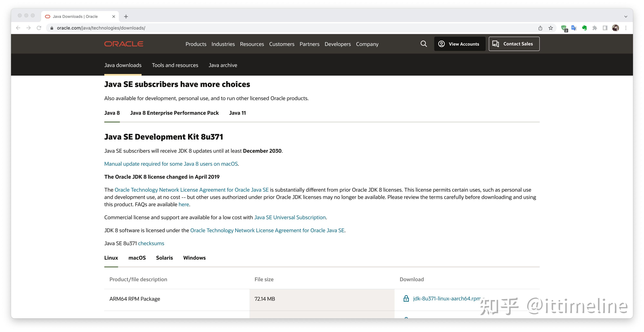Open the Google Translate extension icon
The image size is (644, 332).
[x=574, y=28]
